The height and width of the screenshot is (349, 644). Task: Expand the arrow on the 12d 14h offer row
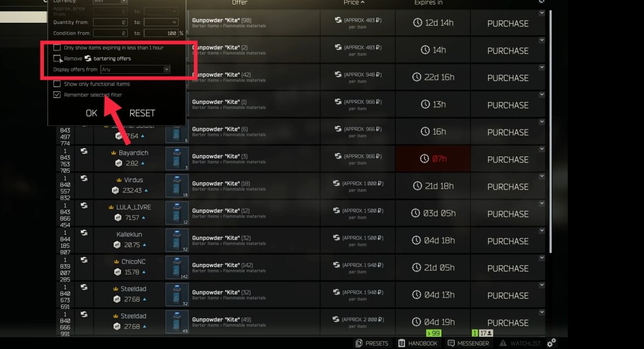coord(542,13)
